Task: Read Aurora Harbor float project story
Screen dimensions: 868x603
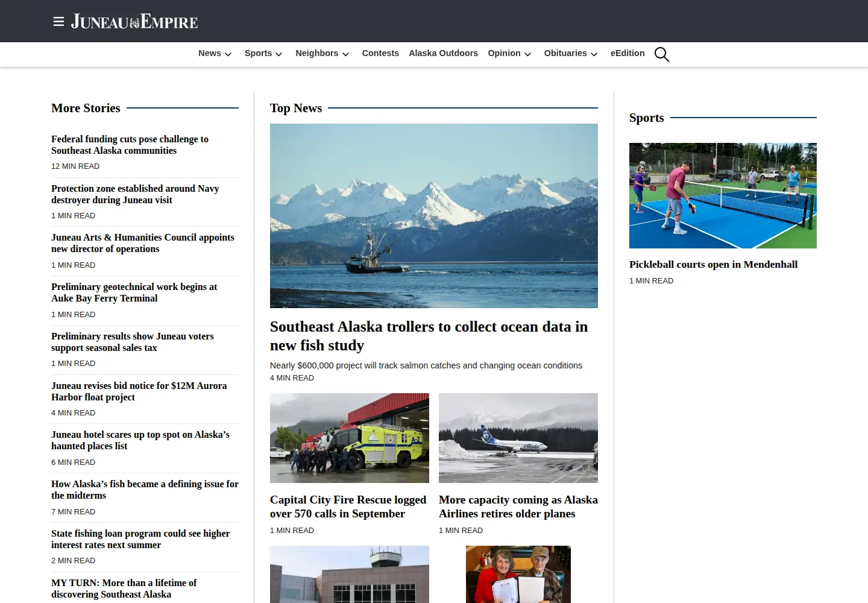Action: click(139, 391)
